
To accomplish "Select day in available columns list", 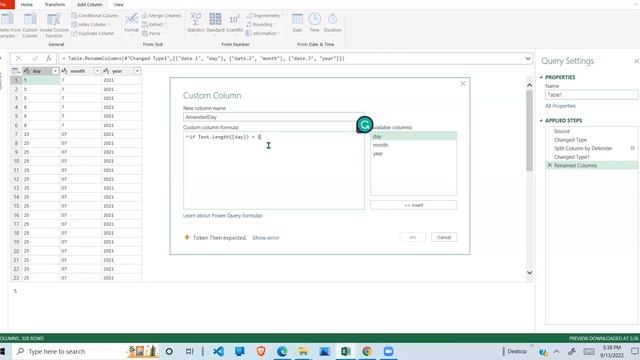I will point(413,136).
